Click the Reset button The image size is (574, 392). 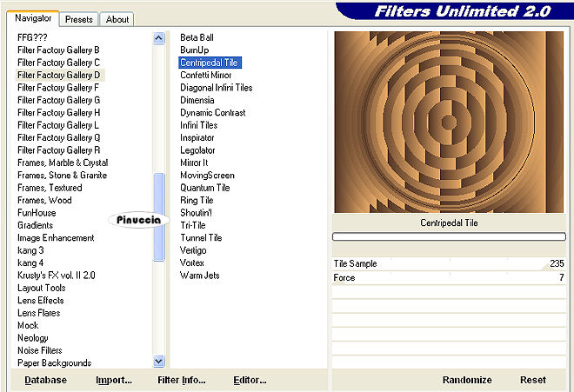(533, 381)
